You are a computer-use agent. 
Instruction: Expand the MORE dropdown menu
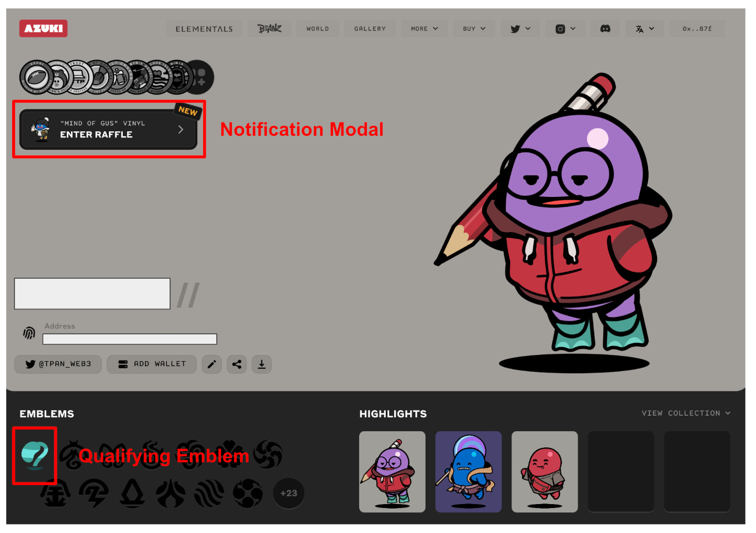click(x=424, y=28)
